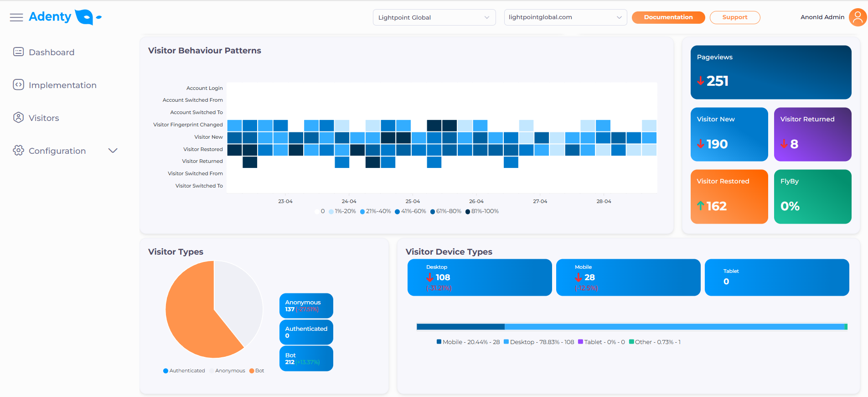Image resolution: width=868 pixels, height=397 pixels.
Task: Toggle the 21%-40% heatmap legend item
Action: pos(376,211)
